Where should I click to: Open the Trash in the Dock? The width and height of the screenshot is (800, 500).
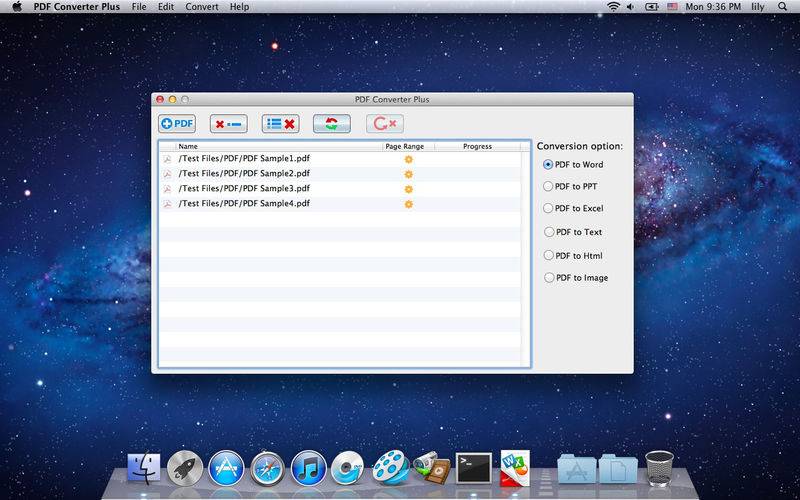point(659,468)
